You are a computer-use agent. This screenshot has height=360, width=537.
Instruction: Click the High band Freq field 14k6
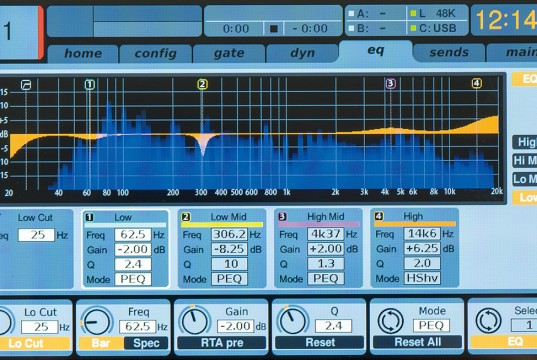point(422,234)
